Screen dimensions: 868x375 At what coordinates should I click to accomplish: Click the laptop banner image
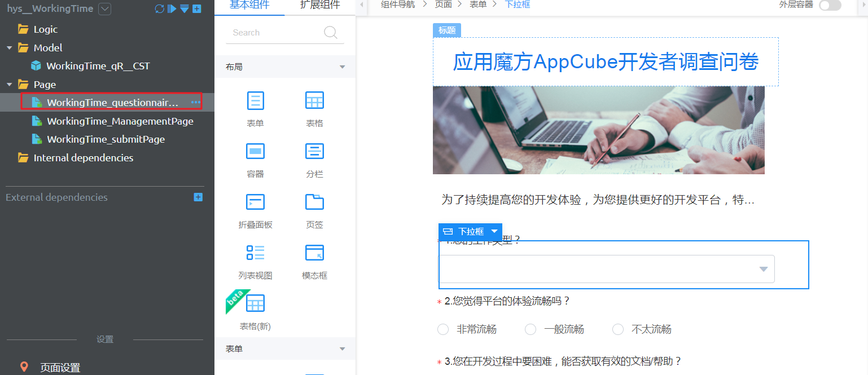[599, 130]
